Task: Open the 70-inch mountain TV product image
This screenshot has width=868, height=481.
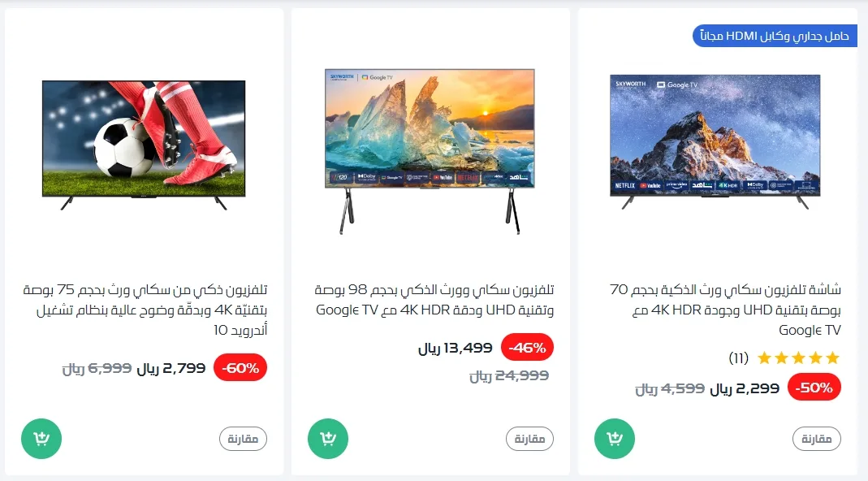Action: pyautogui.click(x=715, y=142)
